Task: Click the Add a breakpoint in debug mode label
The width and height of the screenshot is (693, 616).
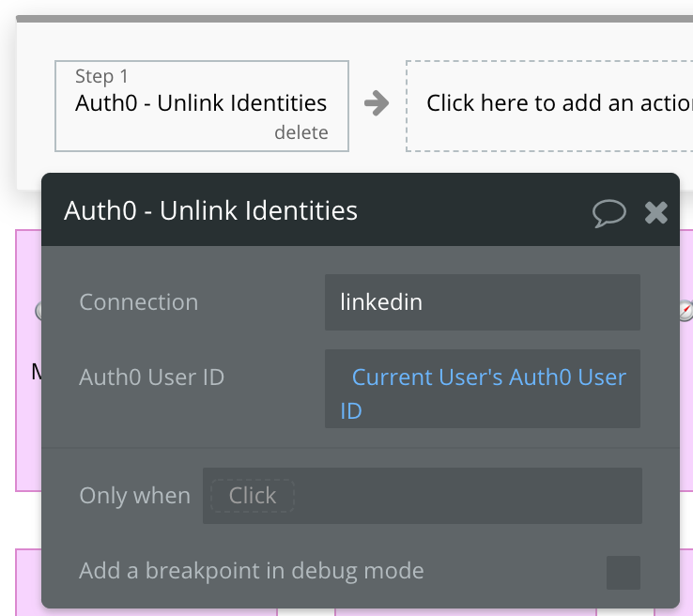Action: pos(251,571)
